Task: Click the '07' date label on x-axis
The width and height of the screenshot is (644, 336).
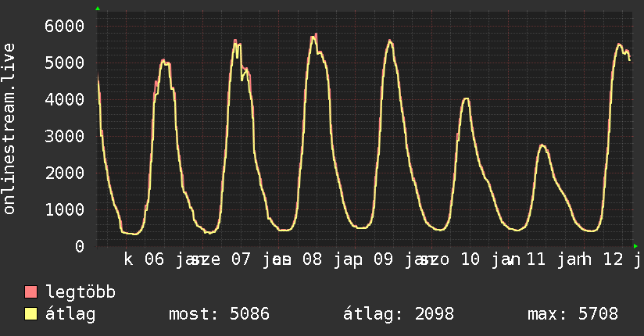Action: point(241,259)
